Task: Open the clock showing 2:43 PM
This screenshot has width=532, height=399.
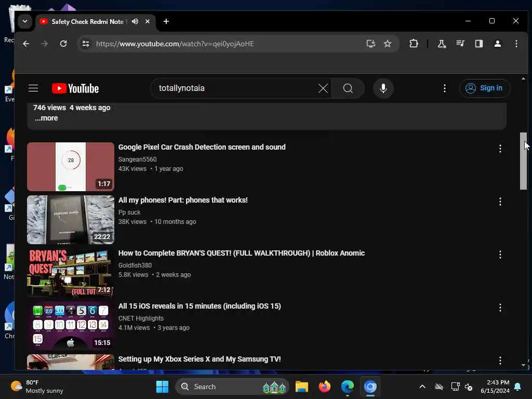Action: click(x=495, y=387)
